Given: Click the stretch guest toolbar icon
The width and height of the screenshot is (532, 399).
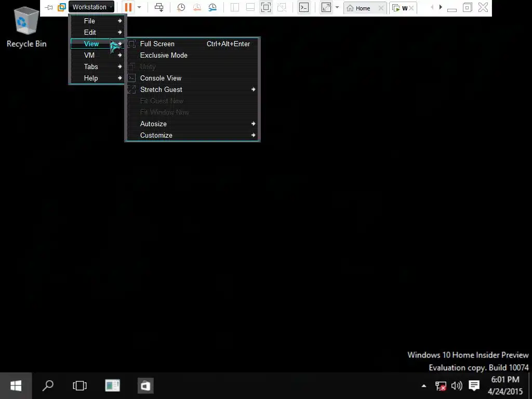Looking at the screenshot, I should point(326,7).
